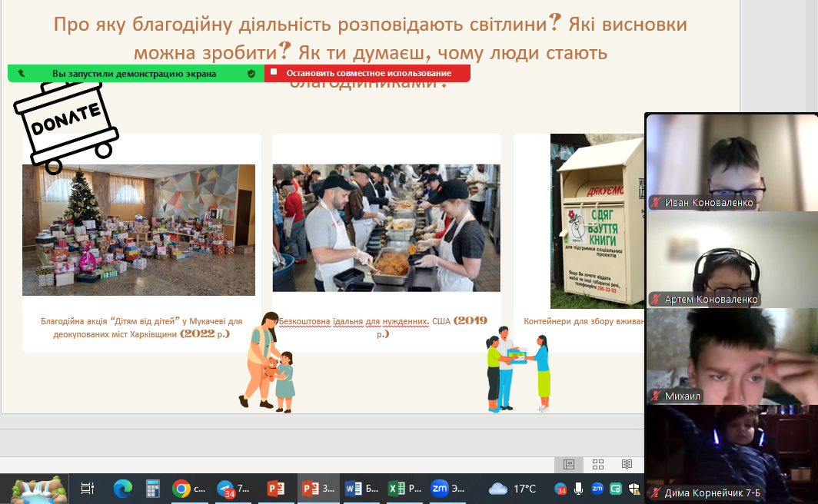Open the waterfall search highlight on the taskbar
The image size is (818, 504).
point(38,489)
